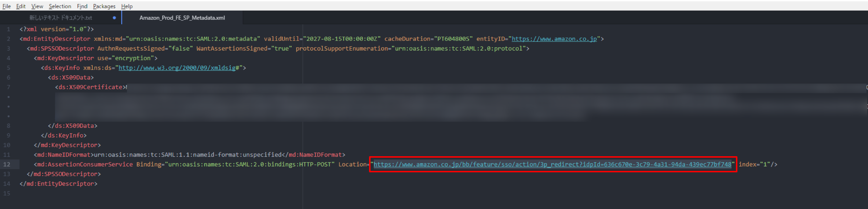This screenshot has width=868, height=209.
Task: Click the closing </md:KeyDescriptor> tag
Action: [68, 145]
